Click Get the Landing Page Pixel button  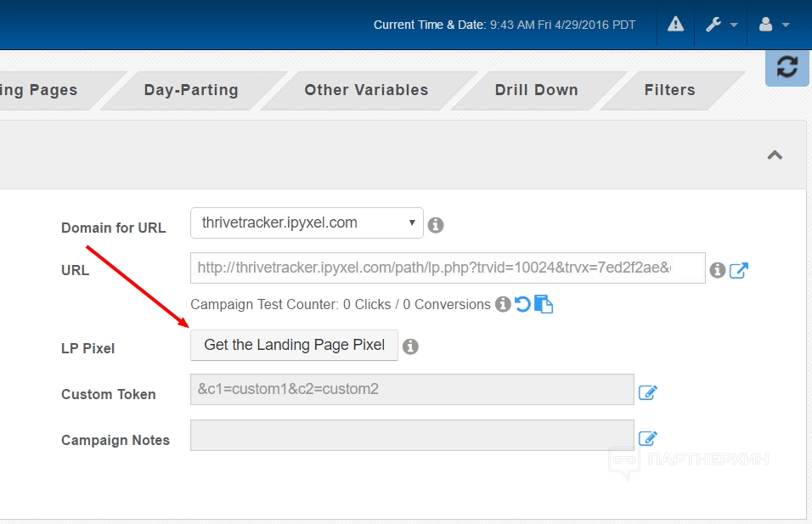coord(294,345)
